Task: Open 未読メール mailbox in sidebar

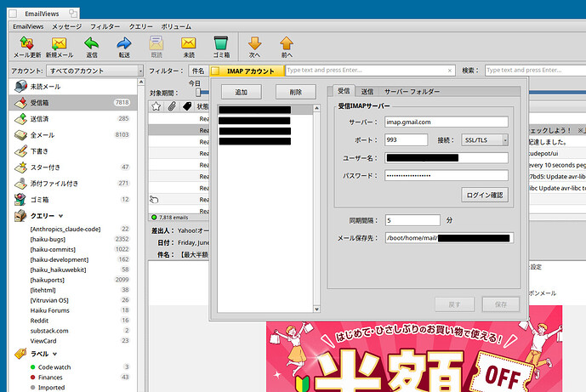Action: pyautogui.click(x=73, y=87)
